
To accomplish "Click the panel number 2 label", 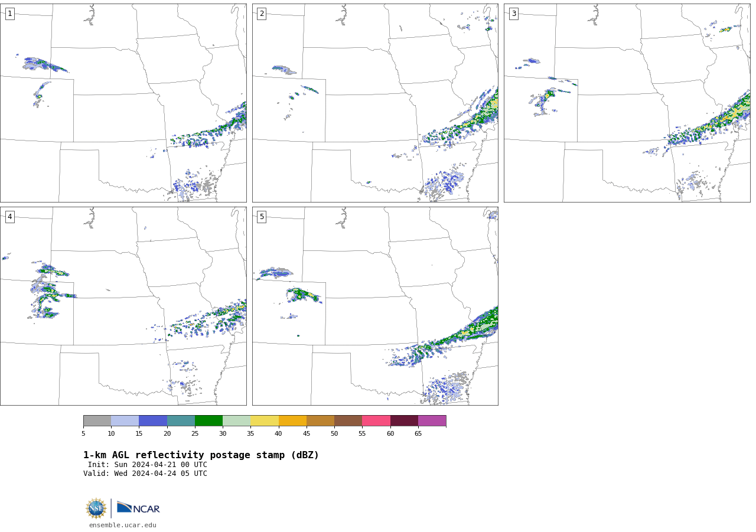I will [x=262, y=14].
